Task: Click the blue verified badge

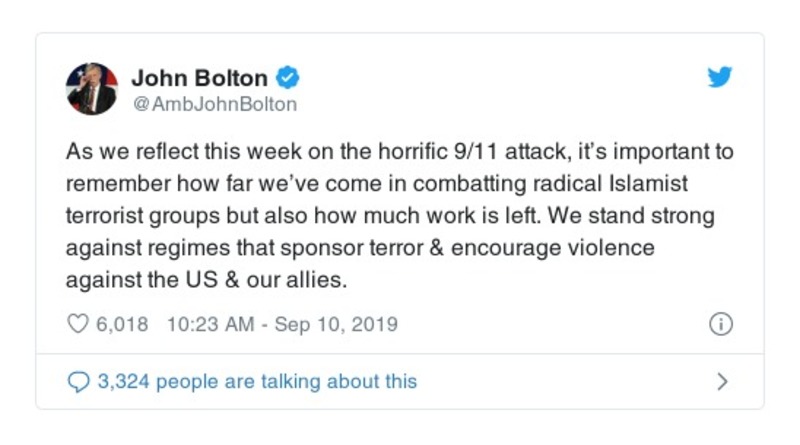Action: 287,78
